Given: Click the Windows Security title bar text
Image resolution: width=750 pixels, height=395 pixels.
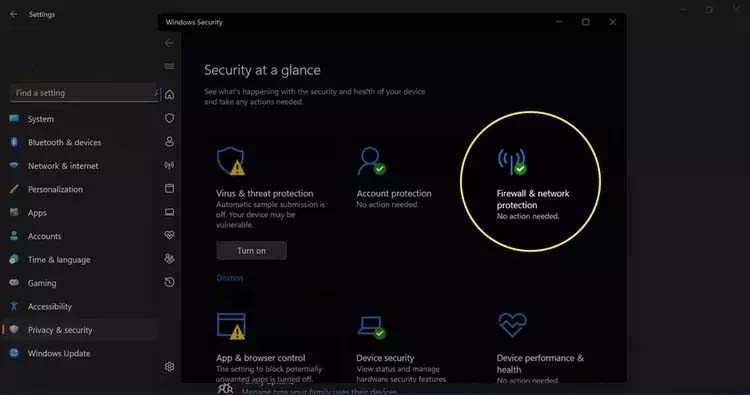Looking at the screenshot, I should (x=194, y=22).
